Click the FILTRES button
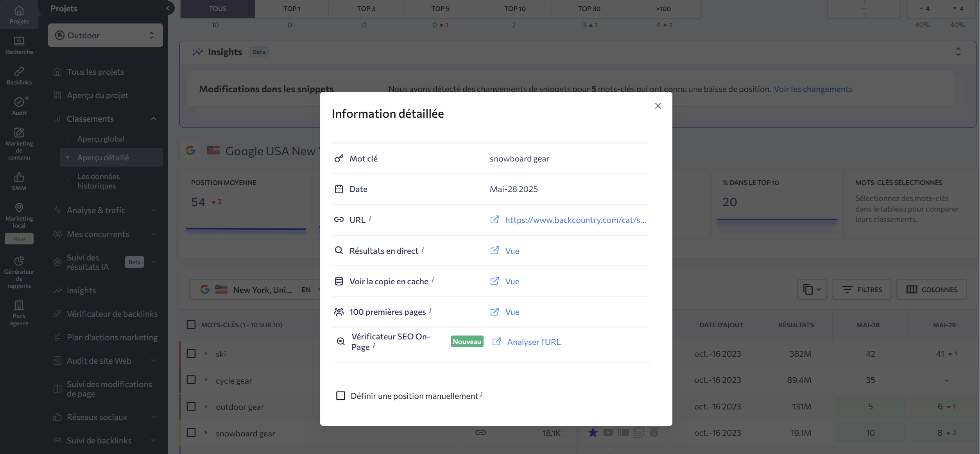Image resolution: width=980 pixels, height=454 pixels. click(862, 289)
